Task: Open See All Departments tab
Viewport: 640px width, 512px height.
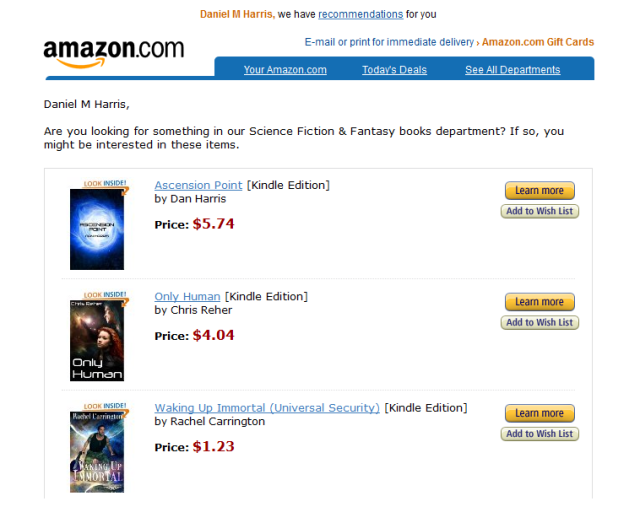Action: (x=513, y=70)
